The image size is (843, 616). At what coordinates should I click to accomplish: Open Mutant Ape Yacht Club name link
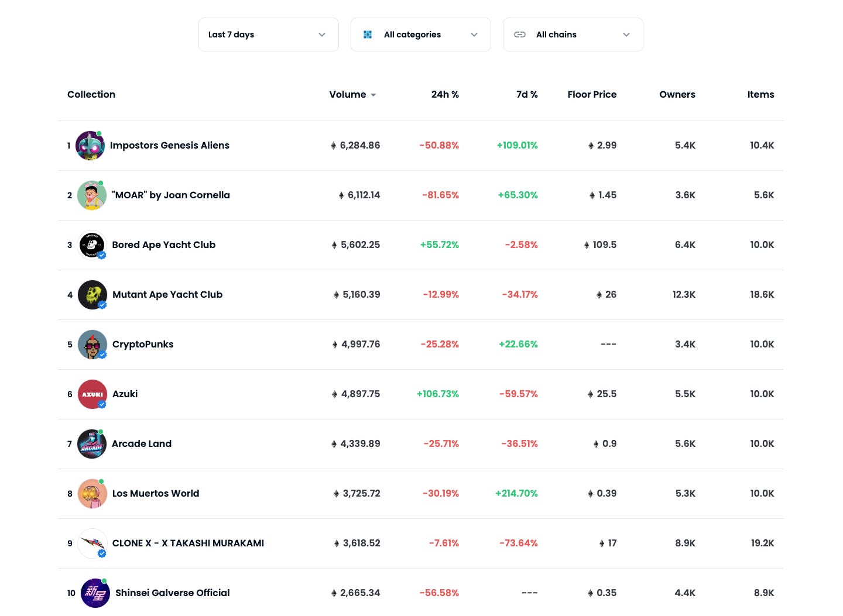[167, 294]
